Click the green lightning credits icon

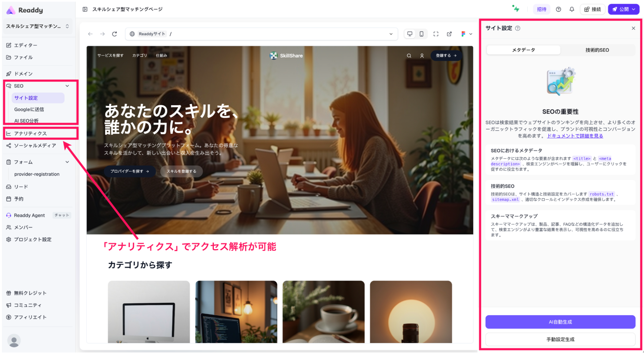(x=516, y=9)
